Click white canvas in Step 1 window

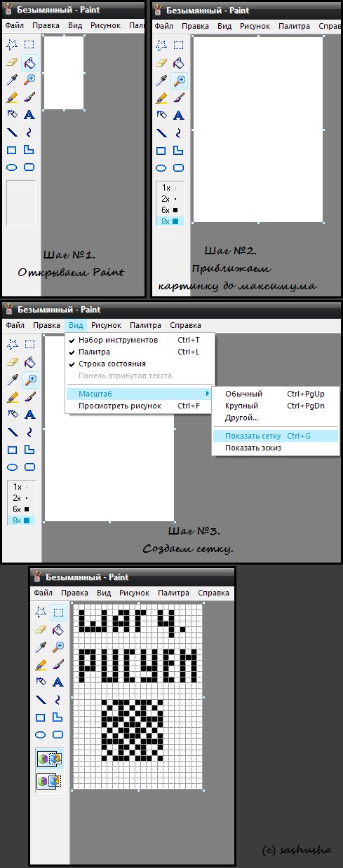[63, 72]
